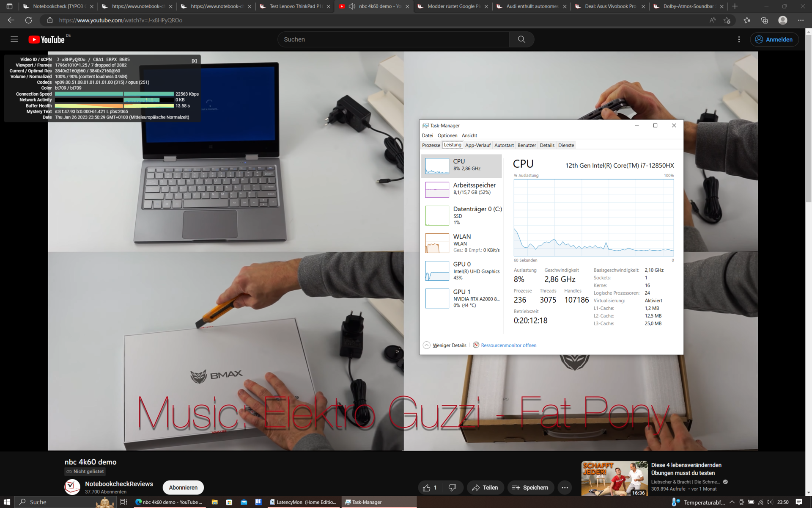The width and height of the screenshot is (812, 508).
Task: Open browser Collections icon
Action: point(764,20)
